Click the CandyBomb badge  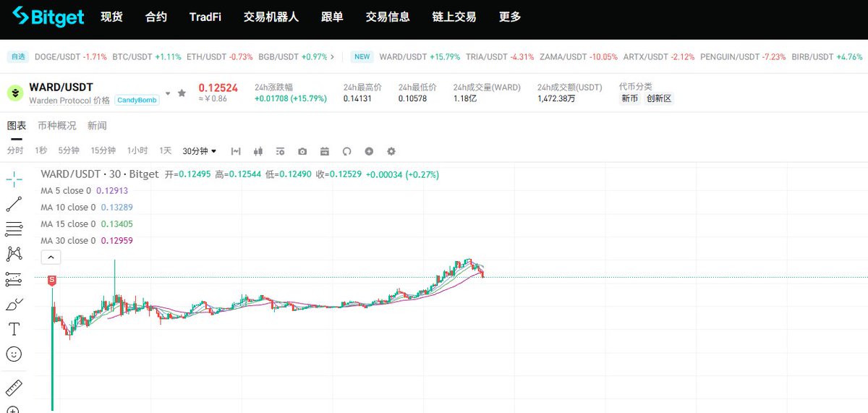[x=137, y=101]
